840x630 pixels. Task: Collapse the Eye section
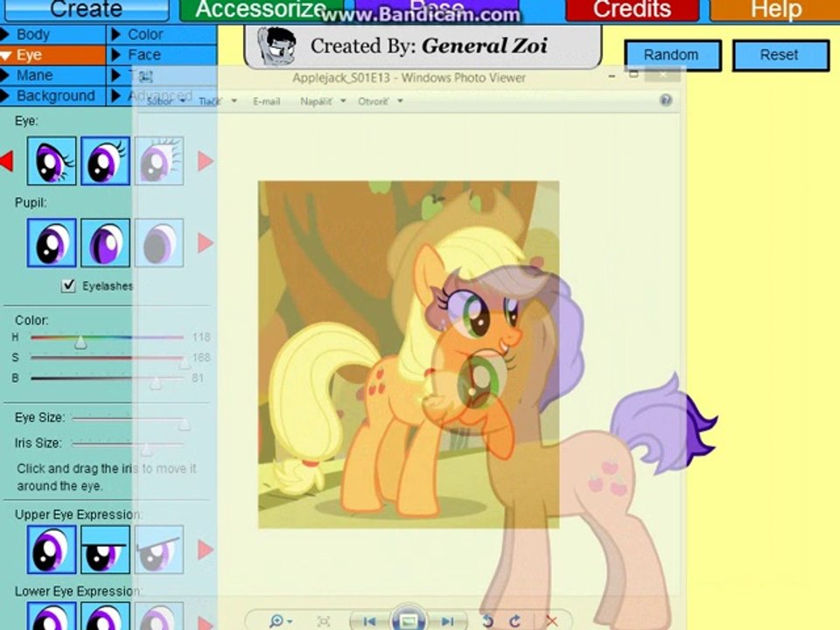pyautogui.click(x=52, y=54)
